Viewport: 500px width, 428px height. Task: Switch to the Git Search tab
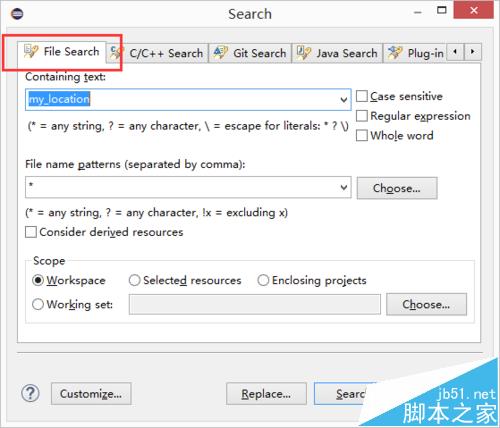point(250,53)
